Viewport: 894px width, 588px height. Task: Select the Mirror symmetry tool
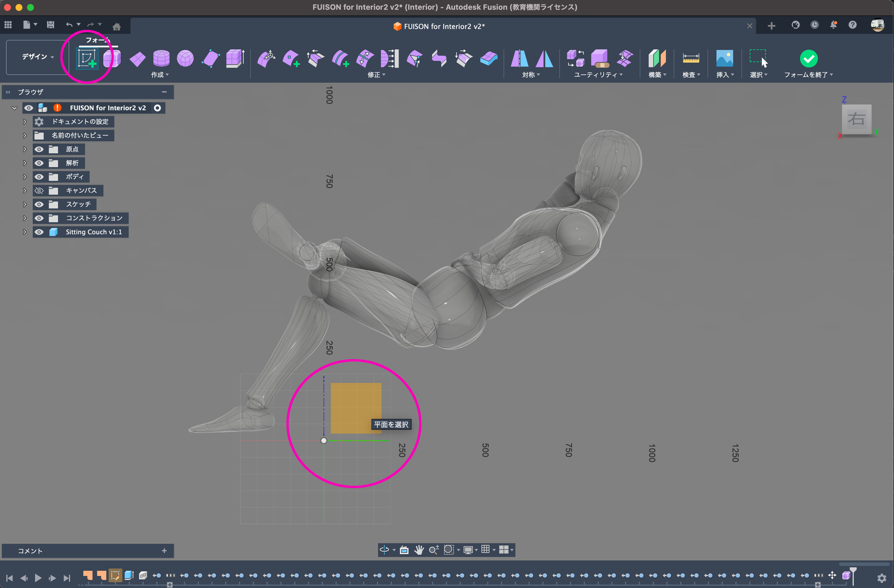pos(519,58)
